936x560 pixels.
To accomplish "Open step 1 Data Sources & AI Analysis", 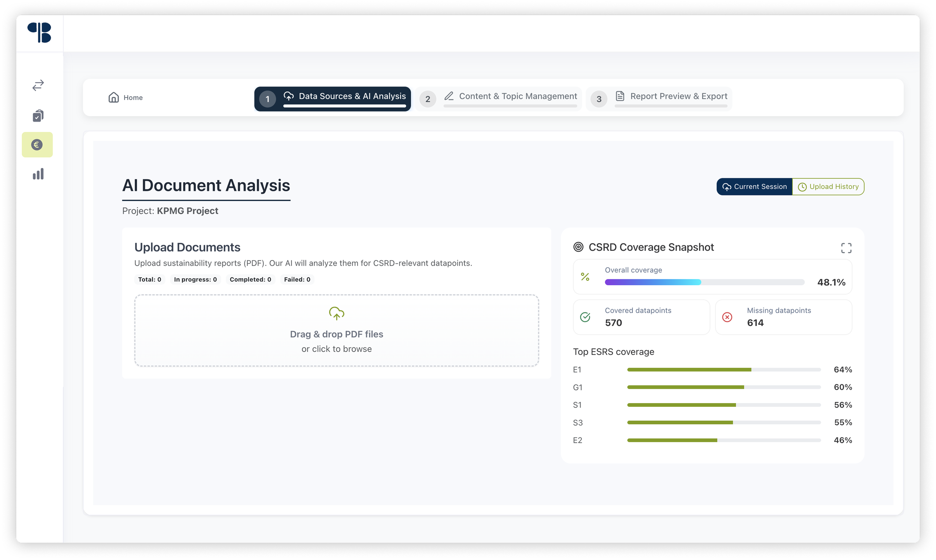I will 332,99.
